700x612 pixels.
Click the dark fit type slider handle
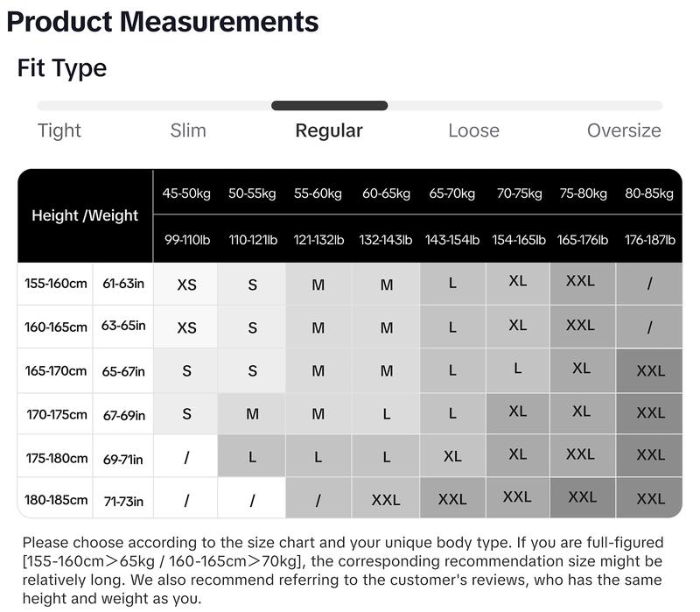pyautogui.click(x=330, y=106)
